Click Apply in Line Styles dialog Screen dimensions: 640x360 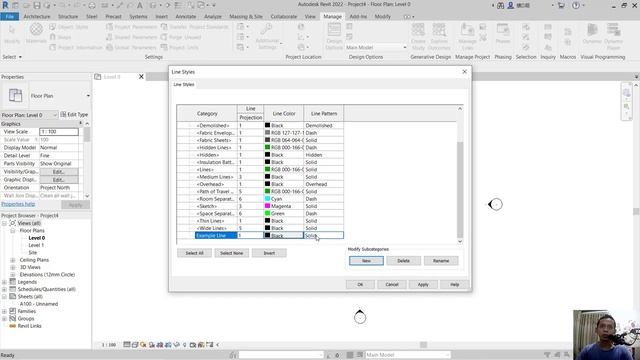tap(423, 284)
